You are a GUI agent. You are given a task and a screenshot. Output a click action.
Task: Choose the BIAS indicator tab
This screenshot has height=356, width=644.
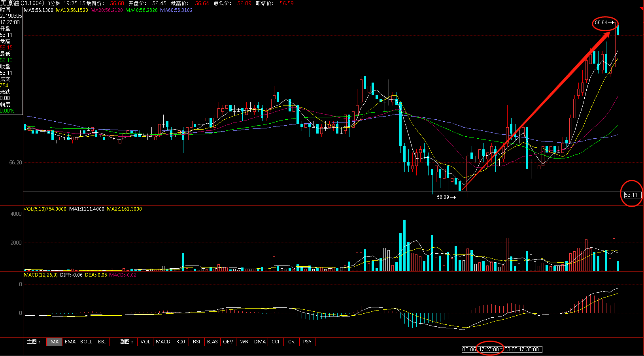tap(212, 342)
